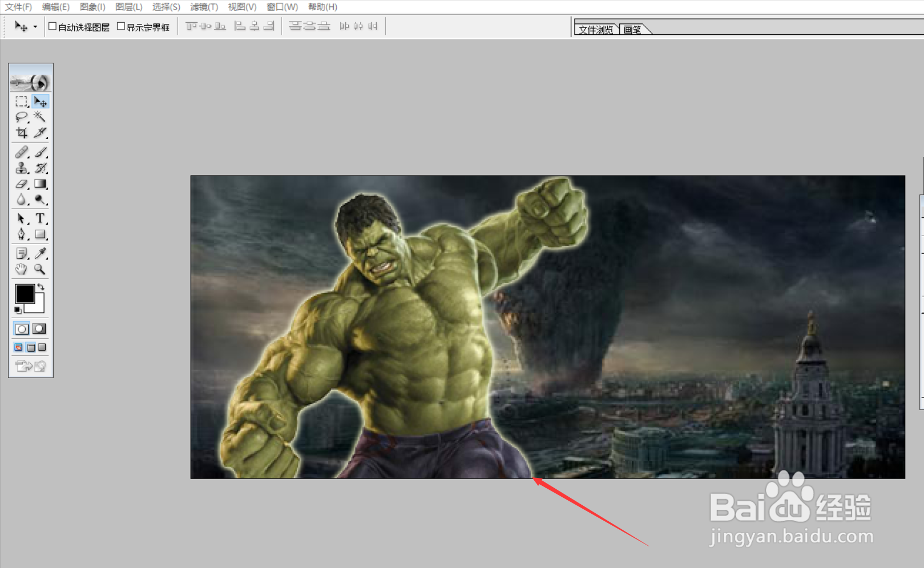Open the 文件(F) menu
The width and height of the screenshot is (924, 568).
18,7
